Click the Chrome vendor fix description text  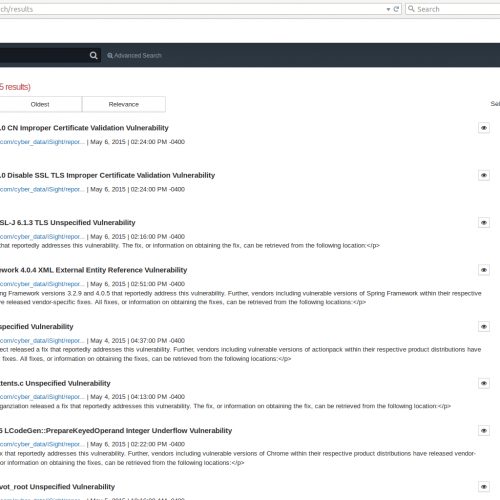pos(238,458)
